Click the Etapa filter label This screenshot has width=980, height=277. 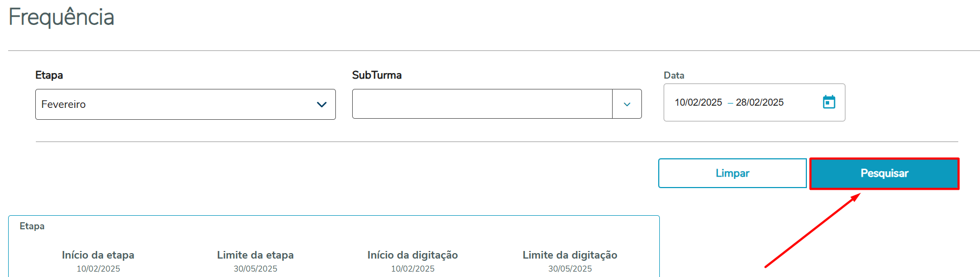pos(49,75)
